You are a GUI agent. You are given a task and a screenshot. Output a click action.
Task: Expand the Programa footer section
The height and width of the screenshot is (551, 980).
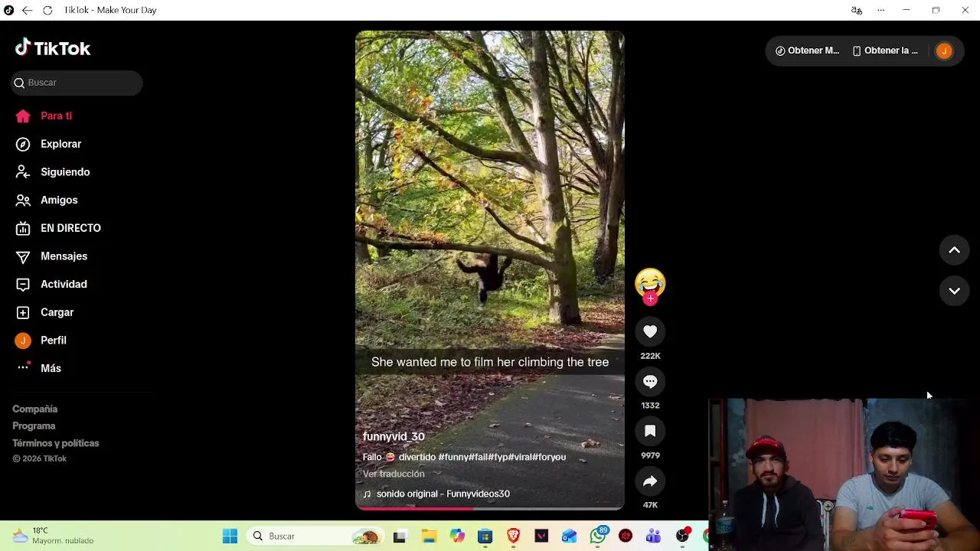[34, 426]
